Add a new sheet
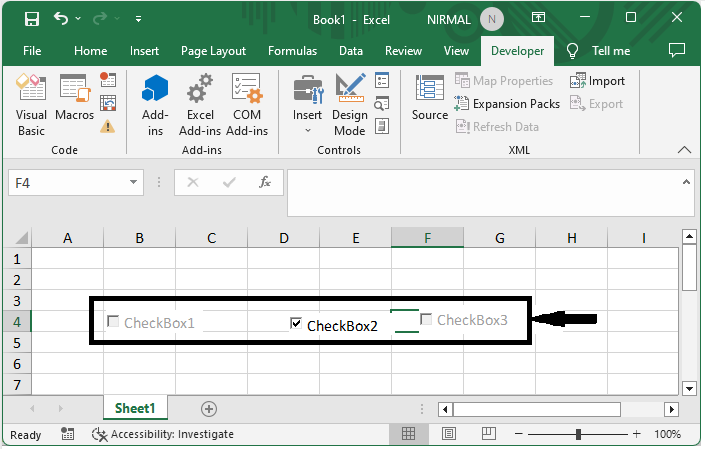The height and width of the screenshot is (449, 705). [208, 408]
